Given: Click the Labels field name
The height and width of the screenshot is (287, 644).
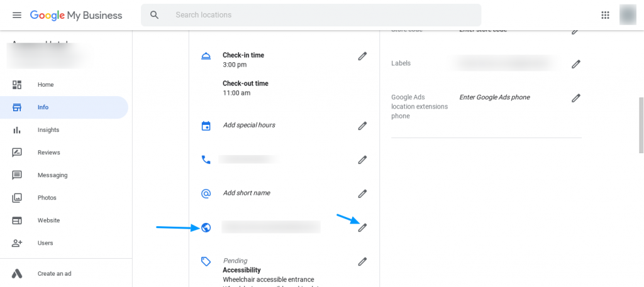Looking at the screenshot, I should pyautogui.click(x=401, y=63).
